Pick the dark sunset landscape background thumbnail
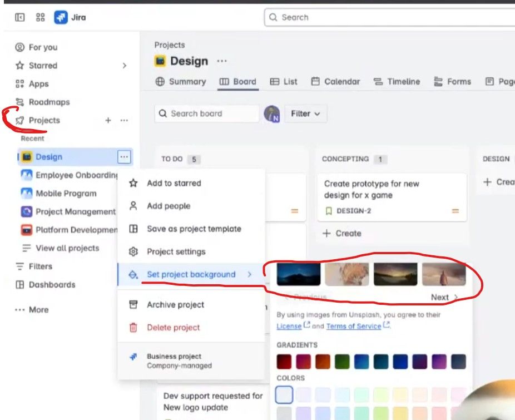 (395, 274)
